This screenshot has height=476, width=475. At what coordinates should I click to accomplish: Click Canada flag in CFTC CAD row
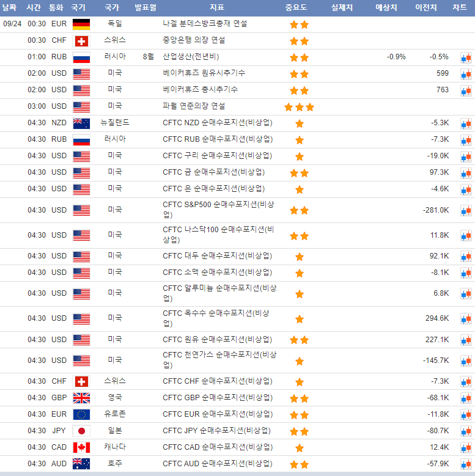[81, 447]
